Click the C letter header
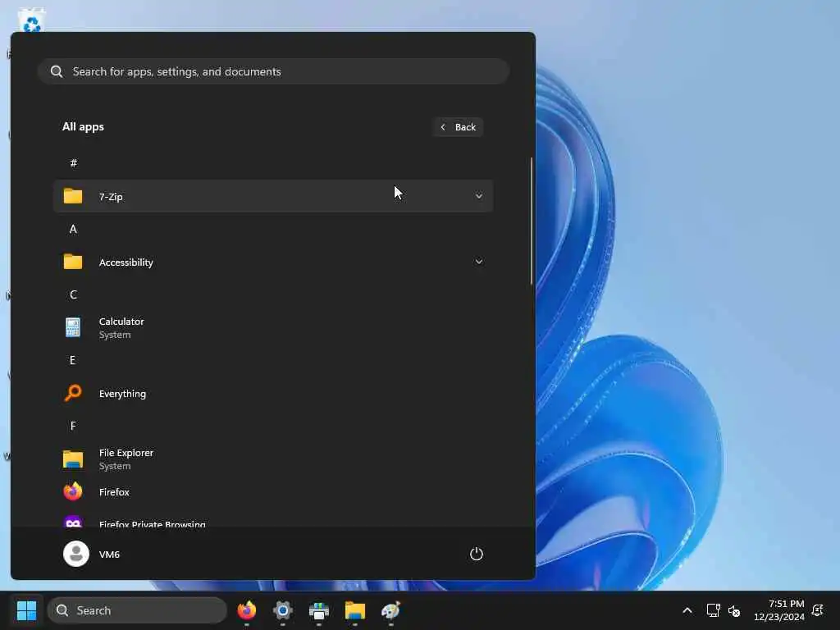Viewport: 840px width, 630px height. [73, 294]
